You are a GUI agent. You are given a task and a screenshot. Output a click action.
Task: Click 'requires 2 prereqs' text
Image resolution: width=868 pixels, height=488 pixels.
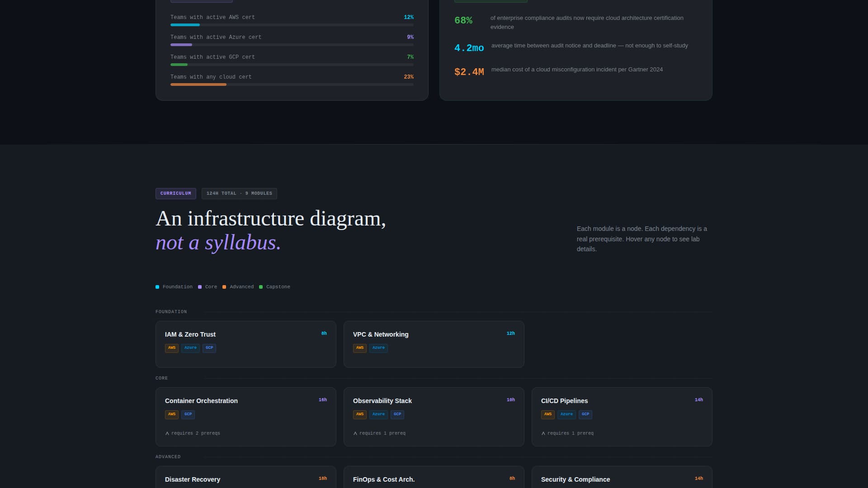click(196, 433)
